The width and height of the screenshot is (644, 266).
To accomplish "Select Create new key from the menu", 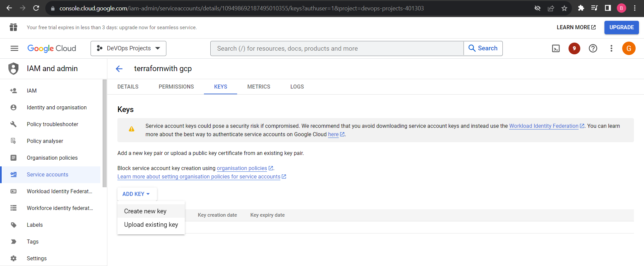I will click(145, 211).
